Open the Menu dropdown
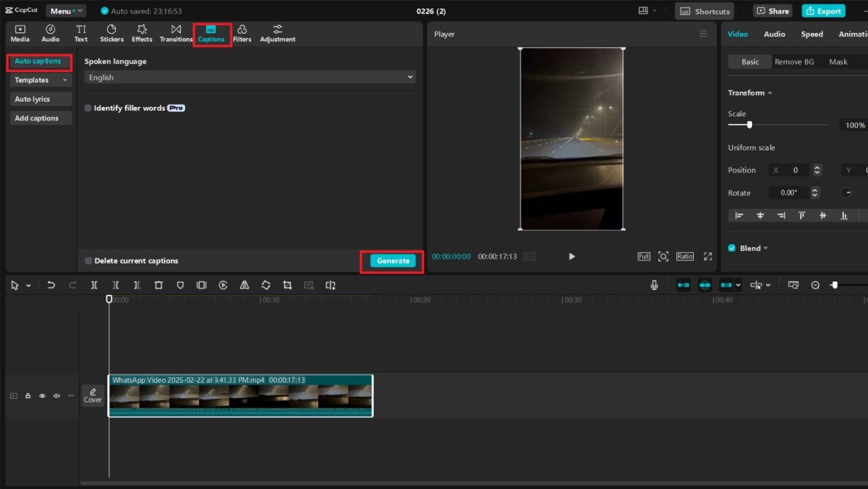The height and width of the screenshot is (489, 868). [x=66, y=11]
